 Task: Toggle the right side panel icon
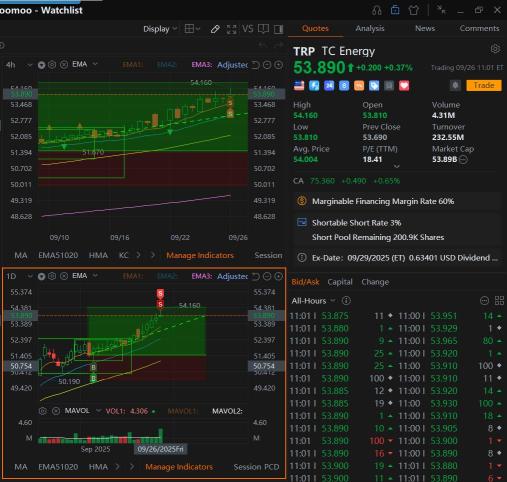pos(278,29)
